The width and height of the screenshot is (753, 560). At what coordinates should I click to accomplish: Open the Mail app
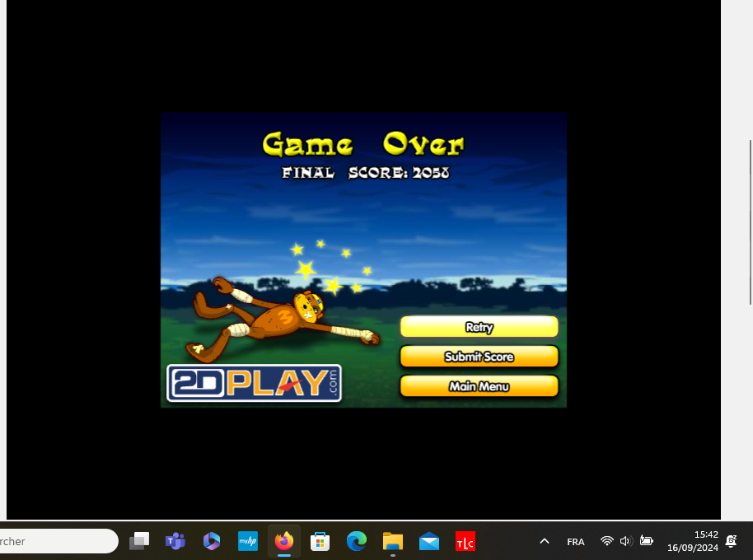(429, 541)
